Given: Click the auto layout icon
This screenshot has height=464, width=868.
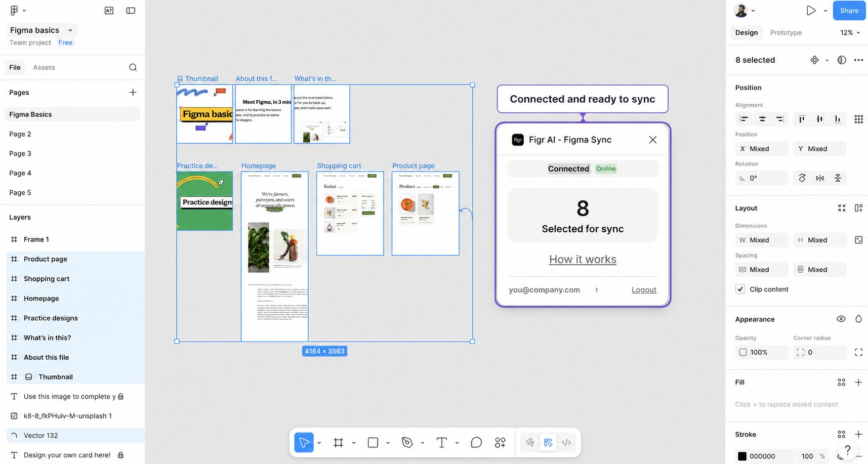Looking at the screenshot, I should pyautogui.click(x=858, y=208).
